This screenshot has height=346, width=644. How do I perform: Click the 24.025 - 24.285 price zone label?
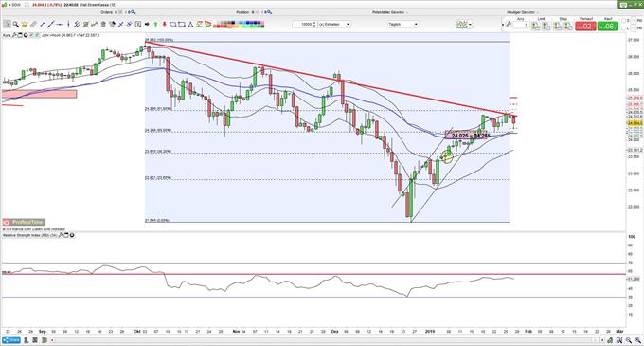(x=471, y=136)
